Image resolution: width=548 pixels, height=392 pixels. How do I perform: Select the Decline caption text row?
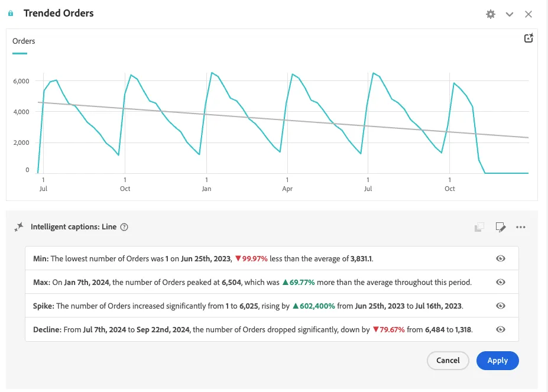[x=272, y=329]
